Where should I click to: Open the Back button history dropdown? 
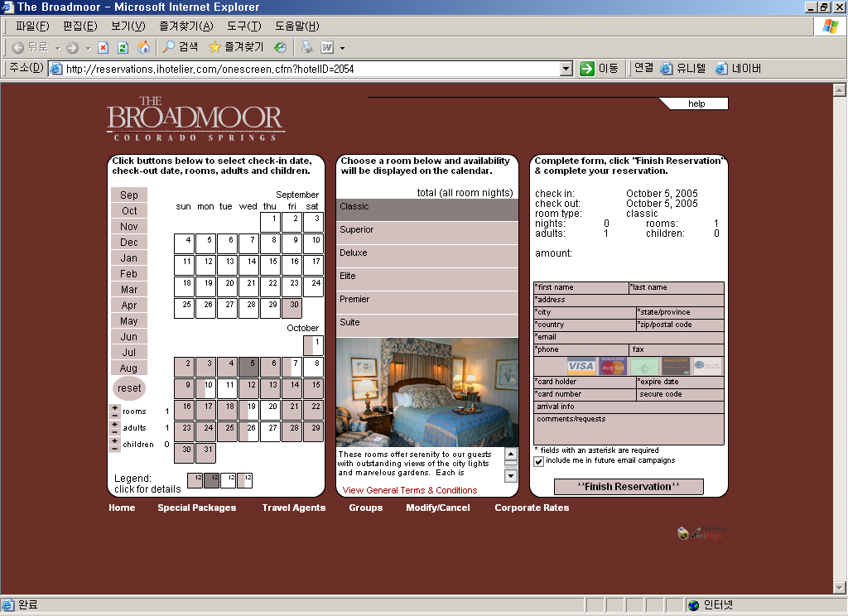pos(57,48)
